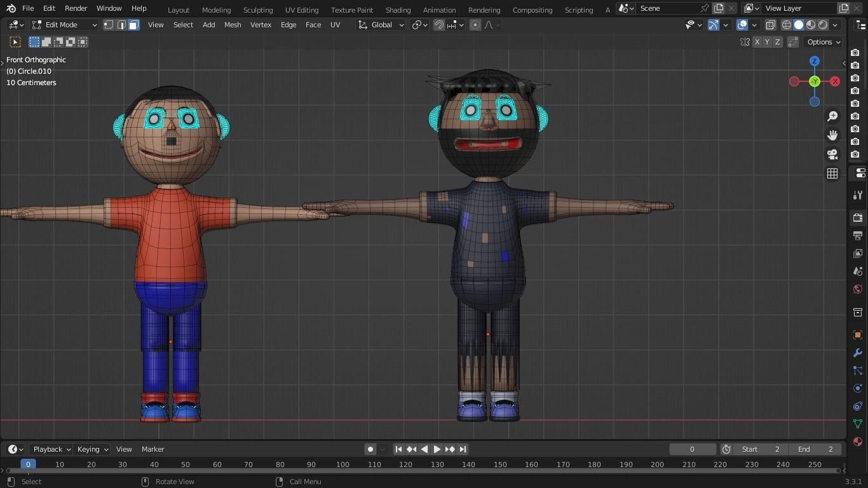The image size is (868, 488).
Task: Jump to the timeline end frame
Action: tap(463, 449)
